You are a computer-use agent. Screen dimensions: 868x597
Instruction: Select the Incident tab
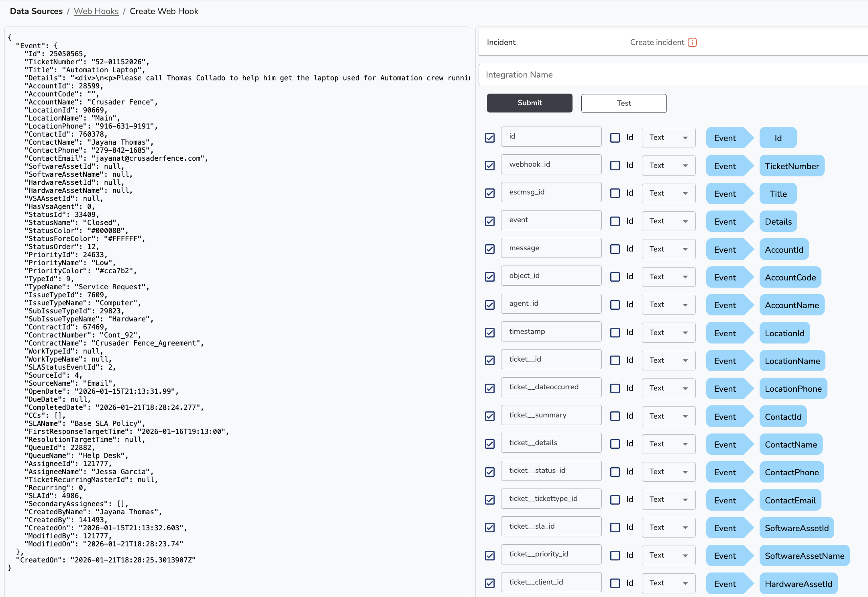tap(501, 42)
